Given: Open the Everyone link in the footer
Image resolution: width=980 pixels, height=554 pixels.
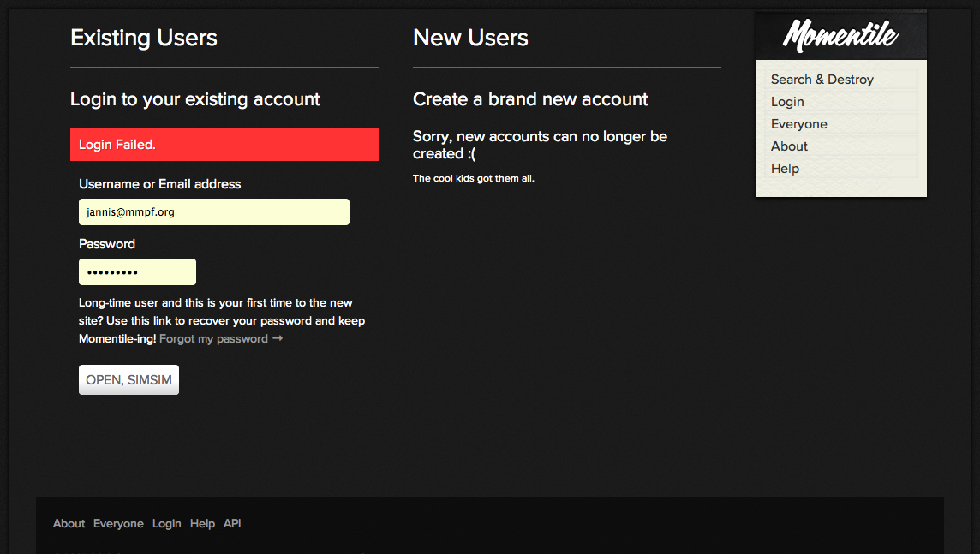Looking at the screenshot, I should [x=118, y=523].
